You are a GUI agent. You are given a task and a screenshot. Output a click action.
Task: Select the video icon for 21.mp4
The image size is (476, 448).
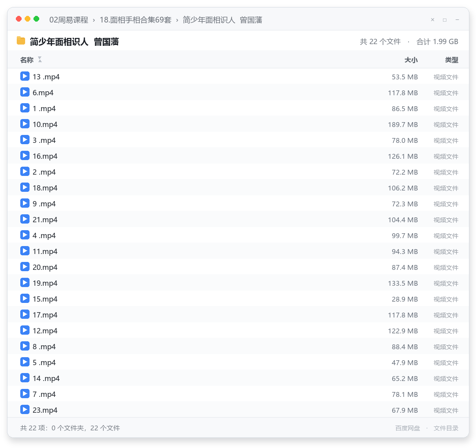[x=25, y=219]
